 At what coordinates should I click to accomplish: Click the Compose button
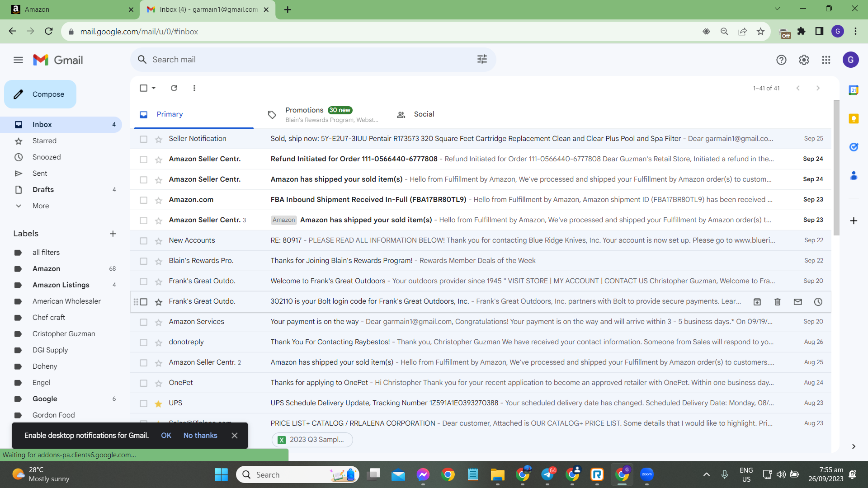point(40,94)
